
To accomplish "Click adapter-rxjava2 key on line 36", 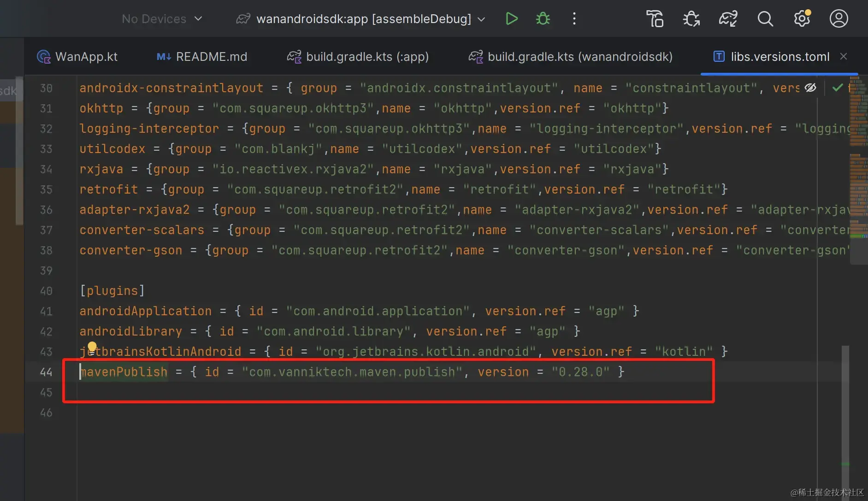I will [135, 210].
